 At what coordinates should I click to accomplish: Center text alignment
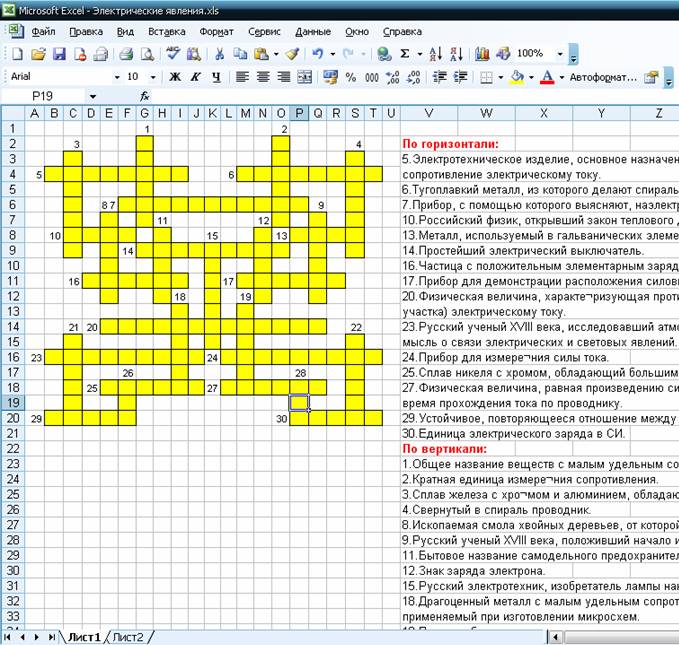[x=263, y=77]
